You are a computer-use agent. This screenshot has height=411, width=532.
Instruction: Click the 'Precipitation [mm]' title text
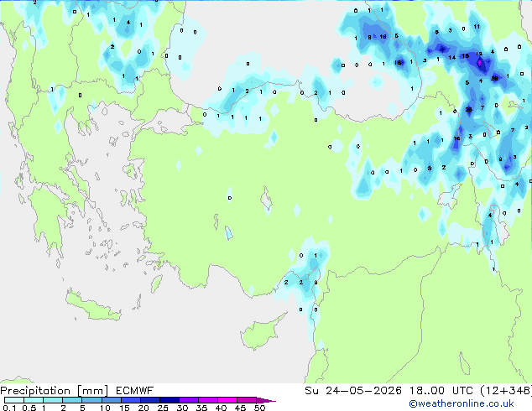55,391
